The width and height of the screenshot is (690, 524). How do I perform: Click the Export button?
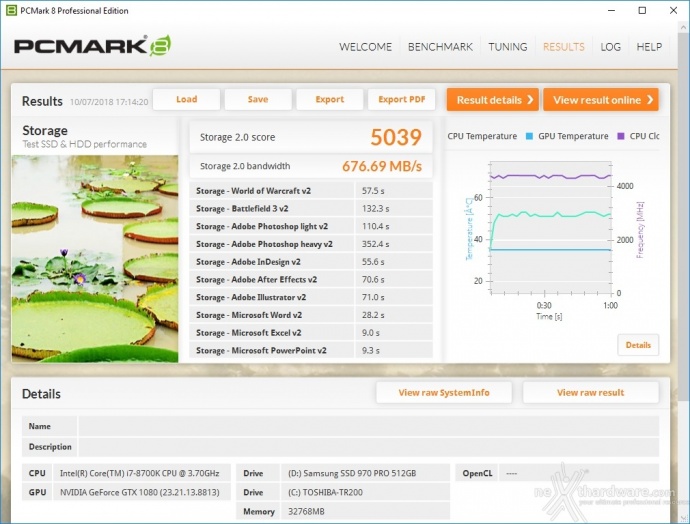tap(330, 99)
